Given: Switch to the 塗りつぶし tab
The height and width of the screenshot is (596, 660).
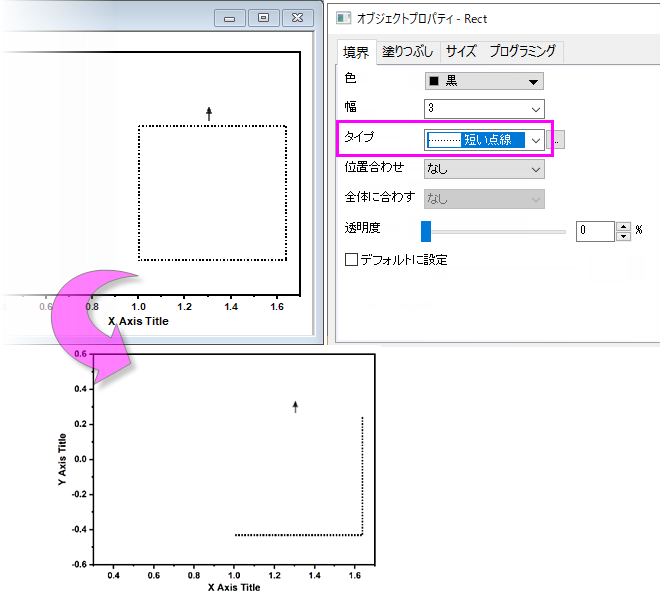Looking at the screenshot, I should point(407,51).
